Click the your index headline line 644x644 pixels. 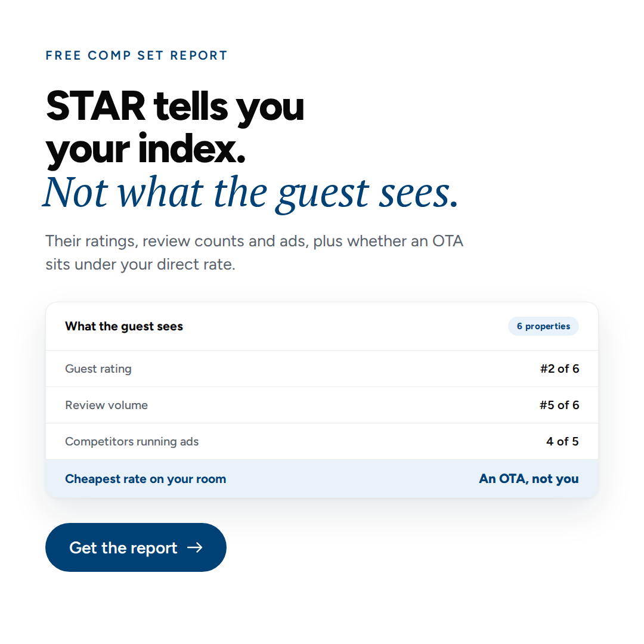145,150
